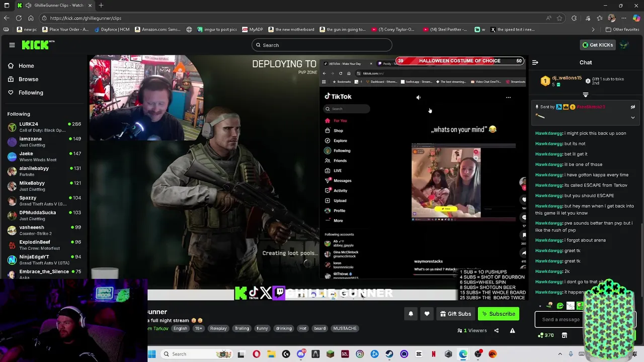The height and width of the screenshot is (362, 644).
Task: Mute TikTok video speaker icon
Action: pyautogui.click(x=418, y=98)
